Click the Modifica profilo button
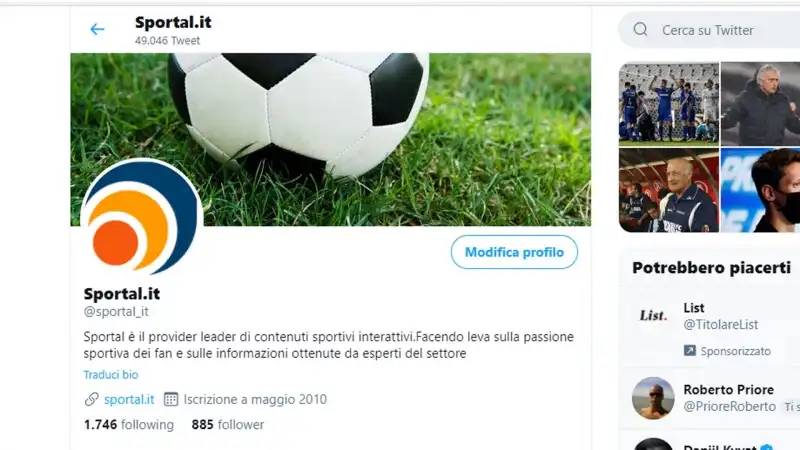 click(514, 252)
